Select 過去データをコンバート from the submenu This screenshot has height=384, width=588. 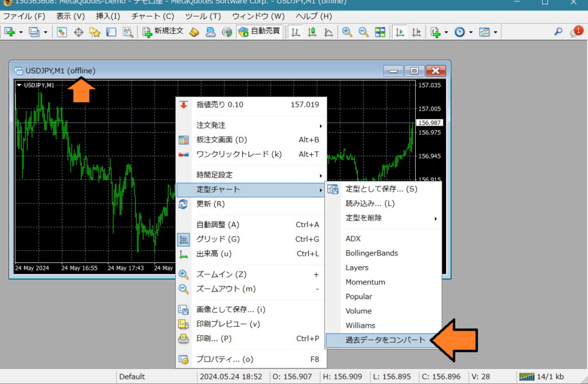coord(384,340)
